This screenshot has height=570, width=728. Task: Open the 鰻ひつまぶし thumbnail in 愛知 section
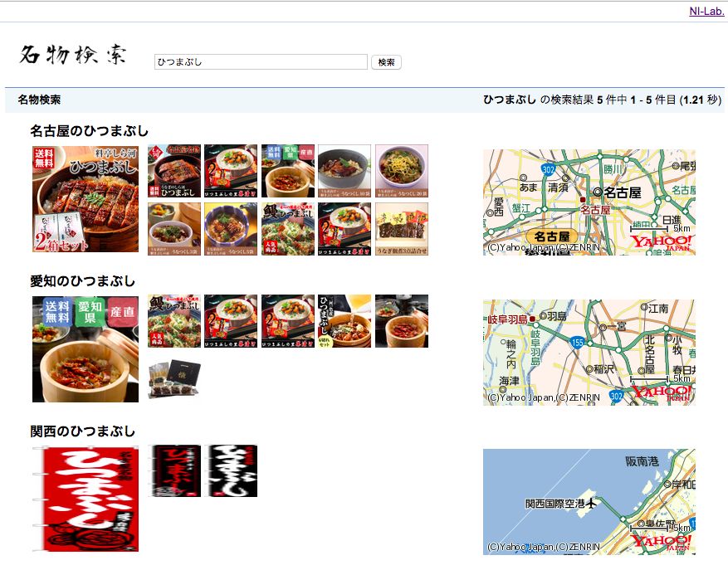point(174,321)
